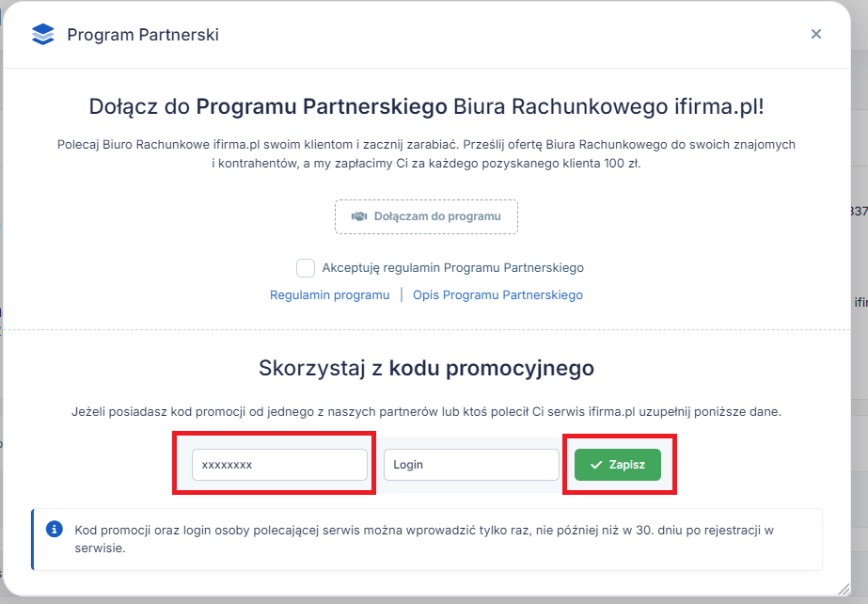The width and height of the screenshot is (868, 604).
Task: Tick the Akceptuję regulamin checkbox
Action: coord(306,268)
